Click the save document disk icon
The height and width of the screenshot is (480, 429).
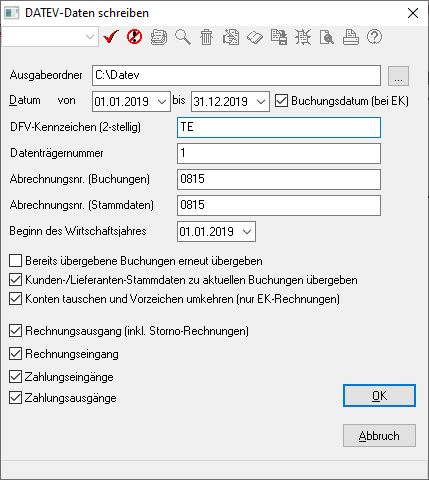[x=279, y=37]
